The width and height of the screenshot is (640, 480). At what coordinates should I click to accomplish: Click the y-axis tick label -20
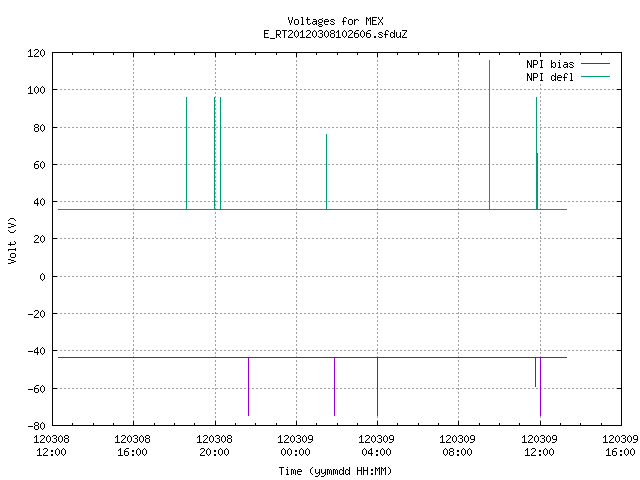pos(36,314)
